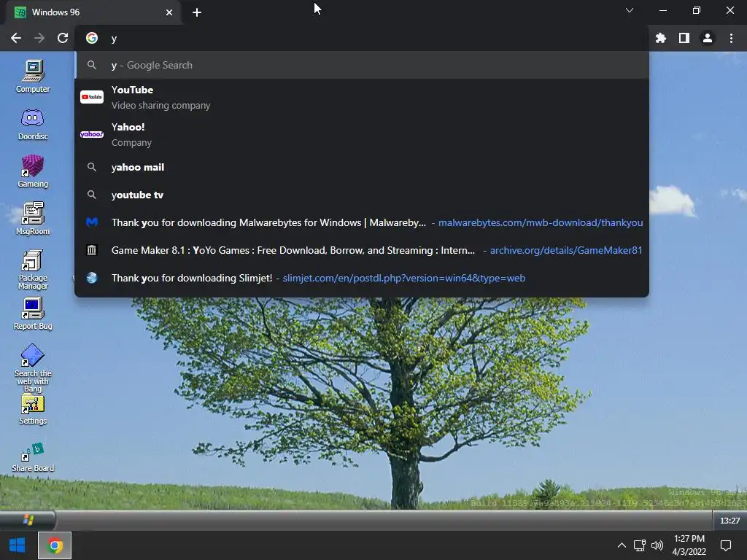The height and width of the screenshot is (560, 747).
Task: Open the volume speaker tray icon
Action: (x=657, y=545)
